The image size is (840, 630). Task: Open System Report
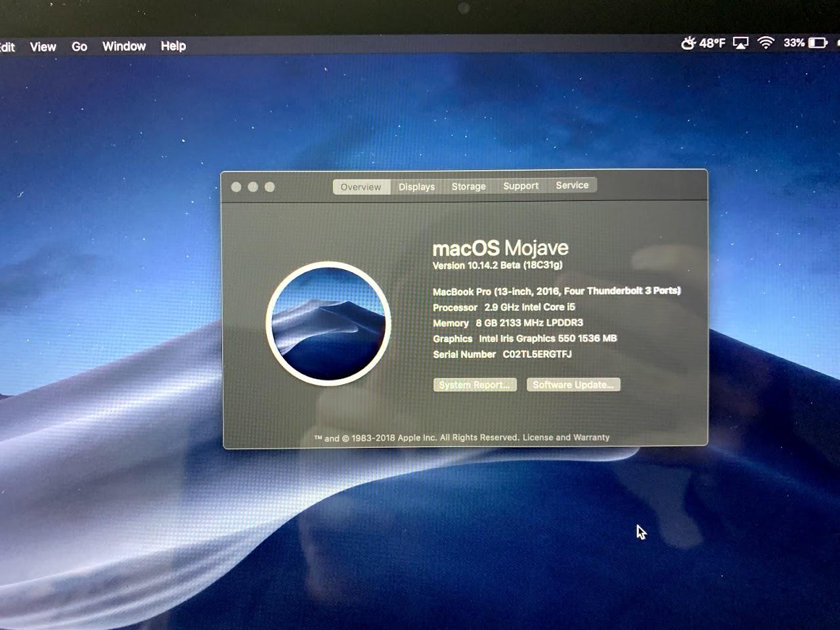coord(475,385)
